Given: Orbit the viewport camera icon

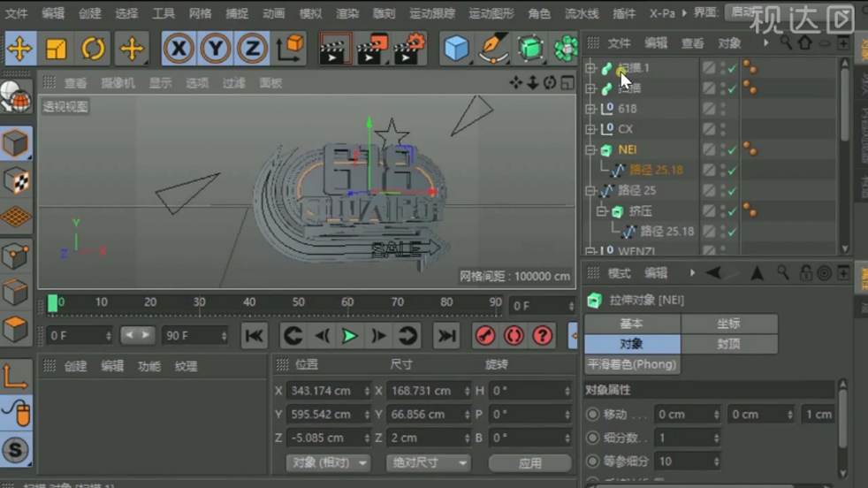Looking at the screenshot, I should pos(550,83).
